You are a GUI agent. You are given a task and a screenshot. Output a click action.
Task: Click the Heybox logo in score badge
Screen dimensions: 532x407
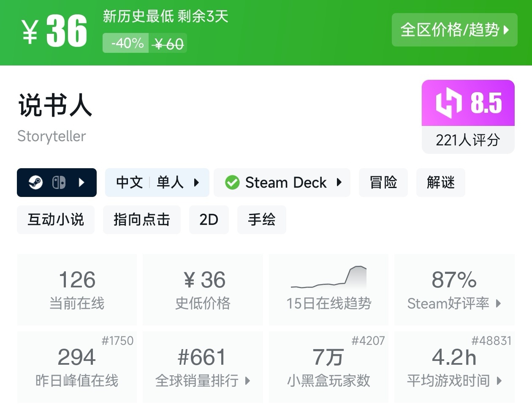(x=448, y=103)
